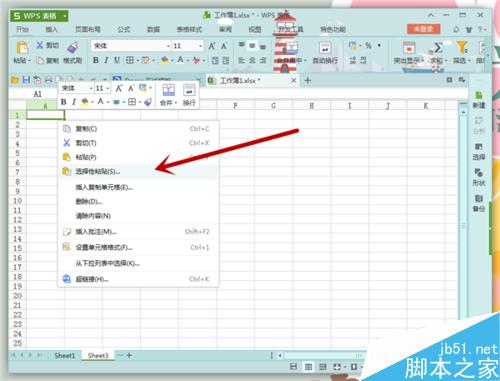
Task: Apply fill color from mini toolbar bucket
Action: [x=84, y=102]
